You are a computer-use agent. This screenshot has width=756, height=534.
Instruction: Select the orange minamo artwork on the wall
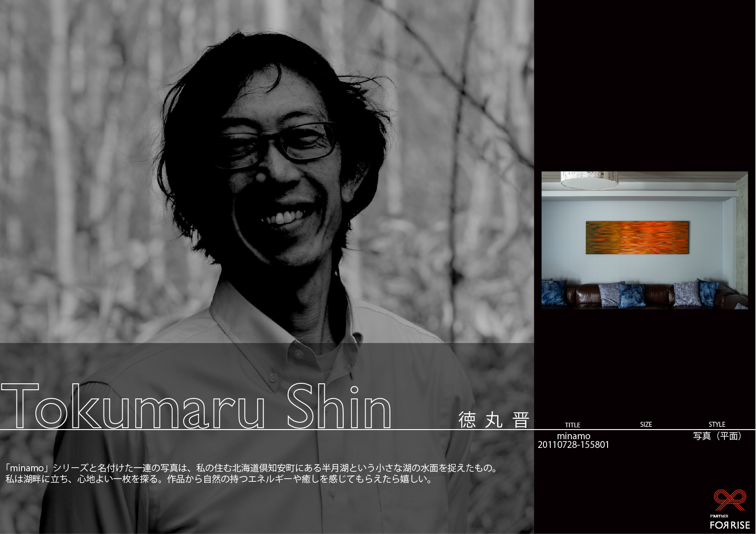pyautogui.click(x=637, y=238)
